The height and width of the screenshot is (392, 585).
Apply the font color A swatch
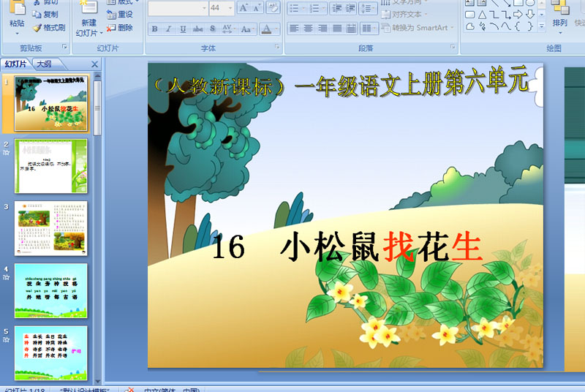pos(266,29)
